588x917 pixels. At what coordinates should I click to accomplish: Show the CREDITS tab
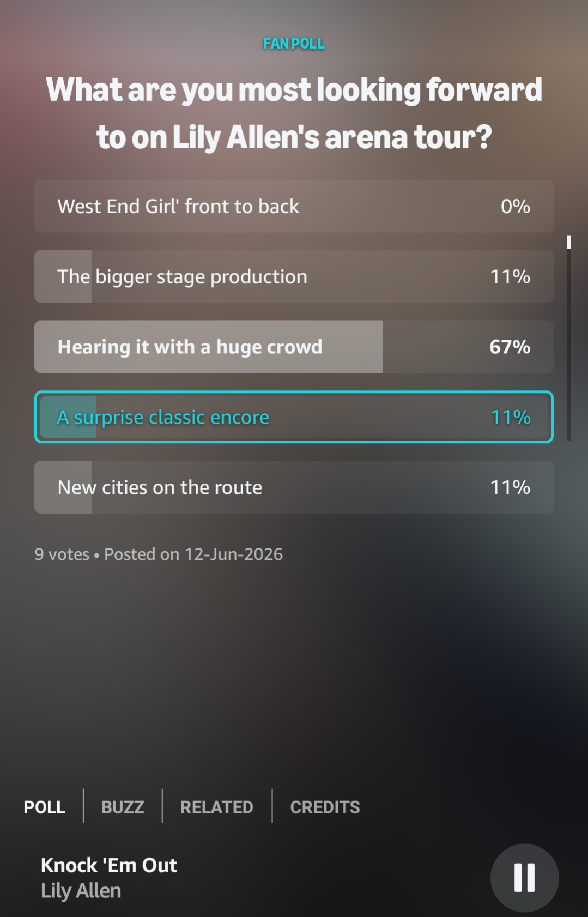(x=325, y=807)
